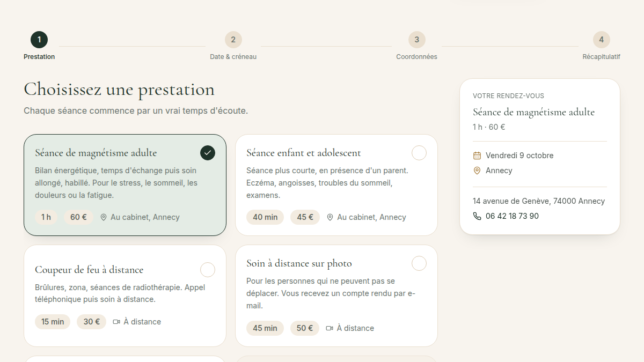The height and width of the screenshot is (362, 644).
Task: Click the Coupeur de feu à distance card title
Action: pyautogui.click(x=89, y=270)
